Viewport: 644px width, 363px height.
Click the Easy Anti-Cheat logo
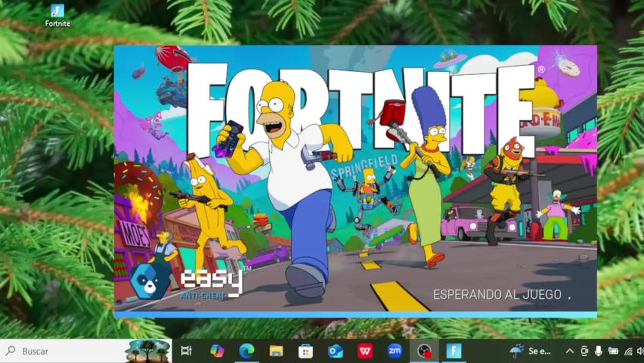[x=190, y=281]
